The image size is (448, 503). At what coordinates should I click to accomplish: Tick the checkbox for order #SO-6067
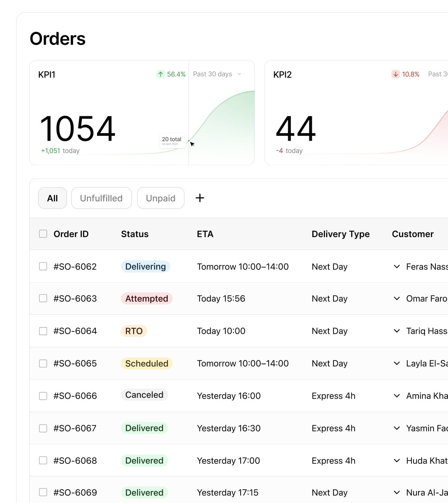pos(43,428)
